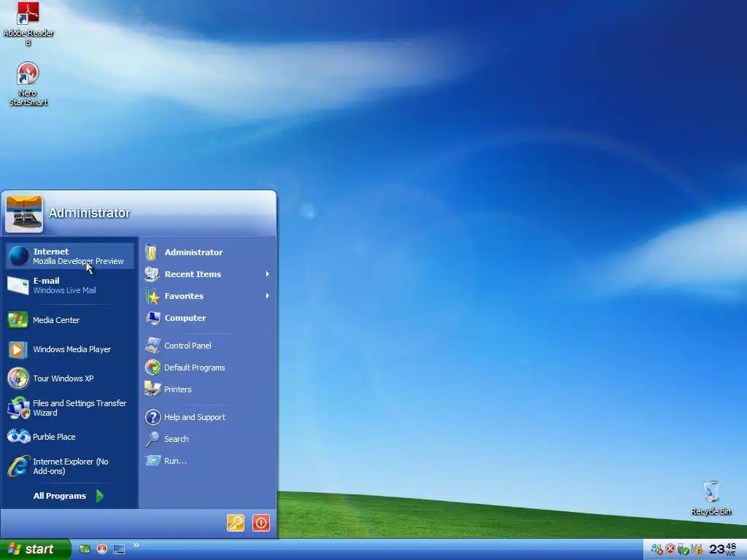Open Internet Explorer (No Add-ons)
Viewport: 747px width, 560px height.
click(x=70, y=466)
